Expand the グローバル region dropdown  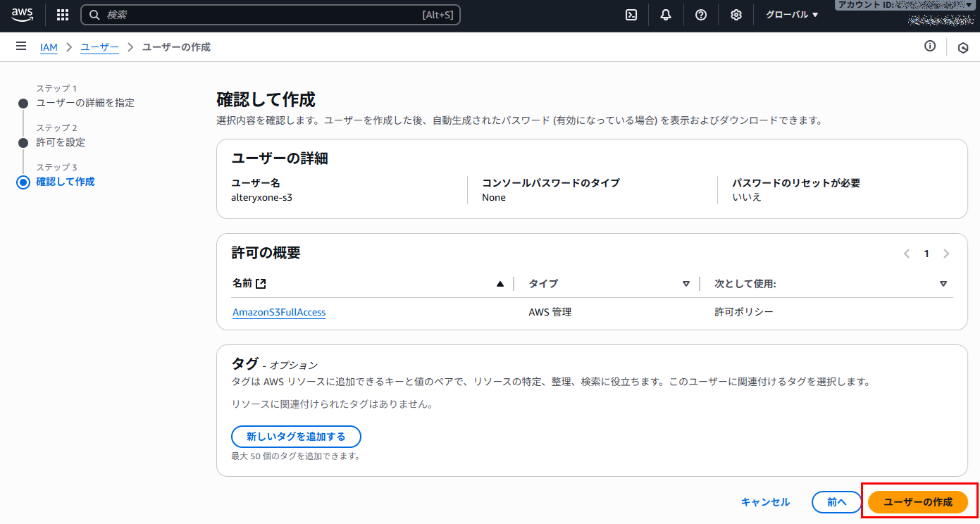(792, 15)
